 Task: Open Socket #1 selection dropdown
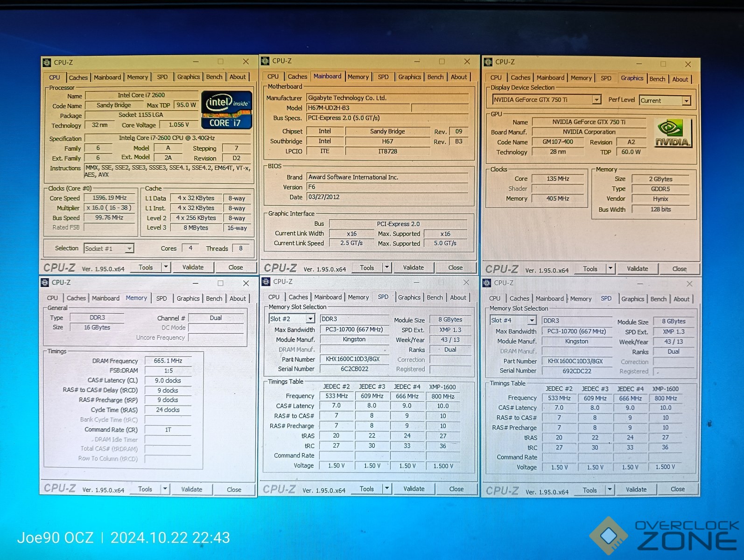[x=129, y=249]
